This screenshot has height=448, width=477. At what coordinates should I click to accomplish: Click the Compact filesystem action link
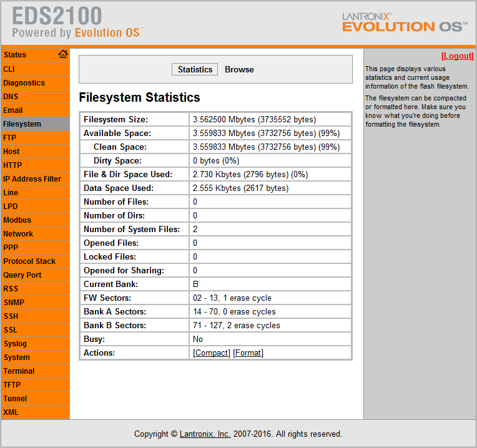coord(212,353)
